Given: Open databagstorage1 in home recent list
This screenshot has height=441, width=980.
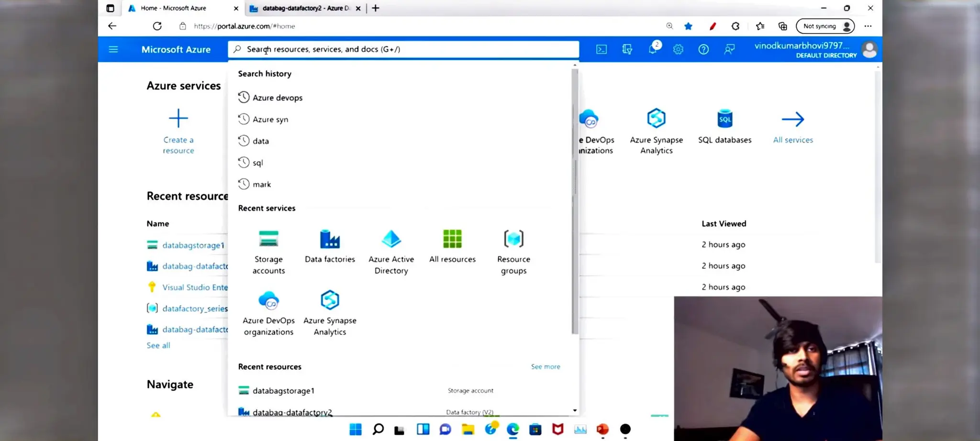Looking at the screenshot, I should click(x=193, y=245).
